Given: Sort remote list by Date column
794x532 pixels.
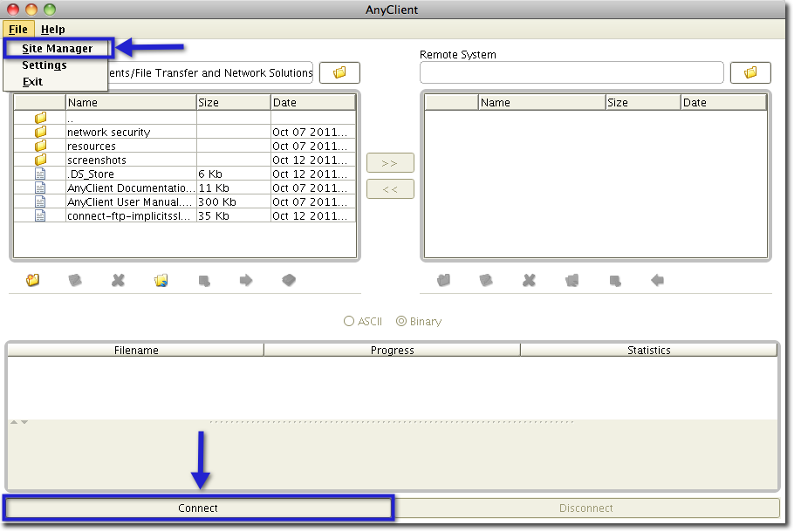Looking at the screenshot, I should coord(723,103).
